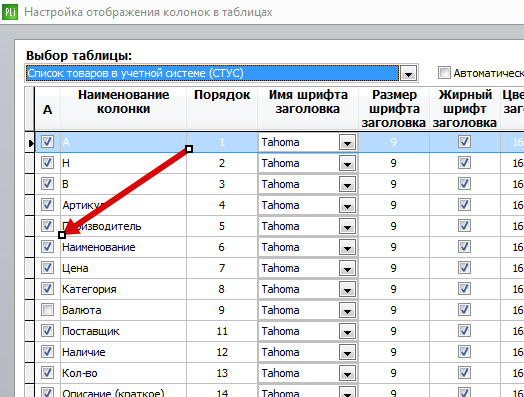The width and height of the screenshot is (524, 397).
Task: Uncheck visibility checkbox for row В
Action: click(x=47, y=184)
